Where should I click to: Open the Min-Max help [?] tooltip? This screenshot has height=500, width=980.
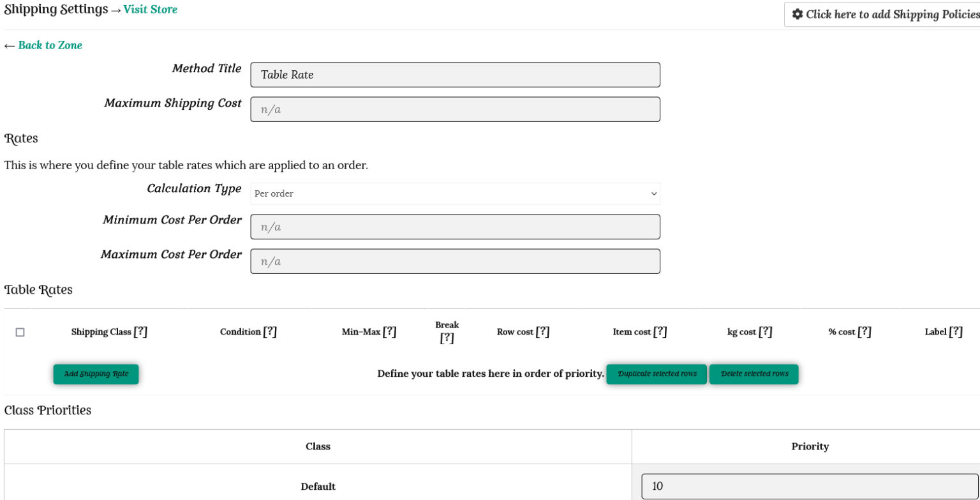(x=390, y=331)
